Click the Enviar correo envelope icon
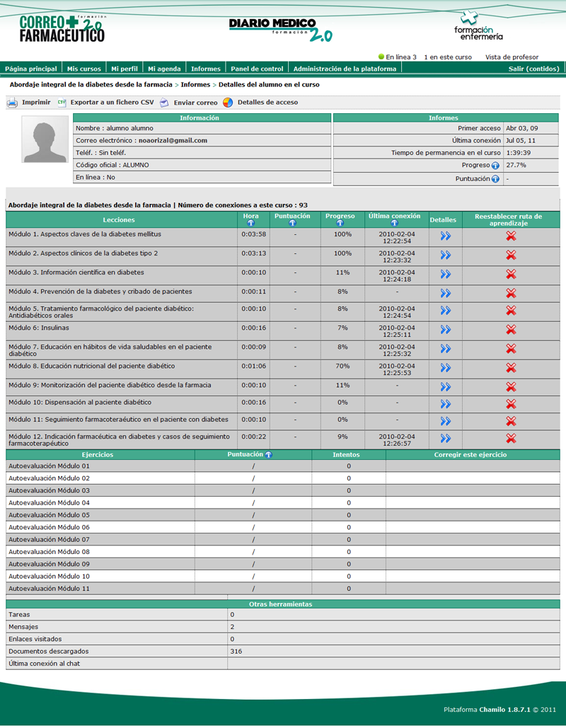The width and height of the screenshot is (566, 728). pyautogui.click(x=164, y=103)
